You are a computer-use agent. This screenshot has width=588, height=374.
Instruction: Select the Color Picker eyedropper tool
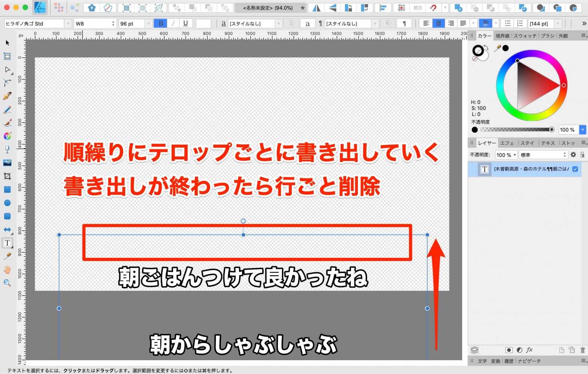[7, 256]
